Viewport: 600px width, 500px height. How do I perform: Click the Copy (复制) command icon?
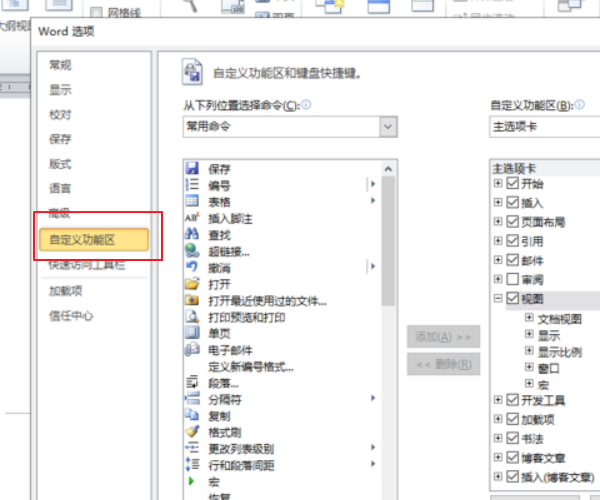coord(192,415)
